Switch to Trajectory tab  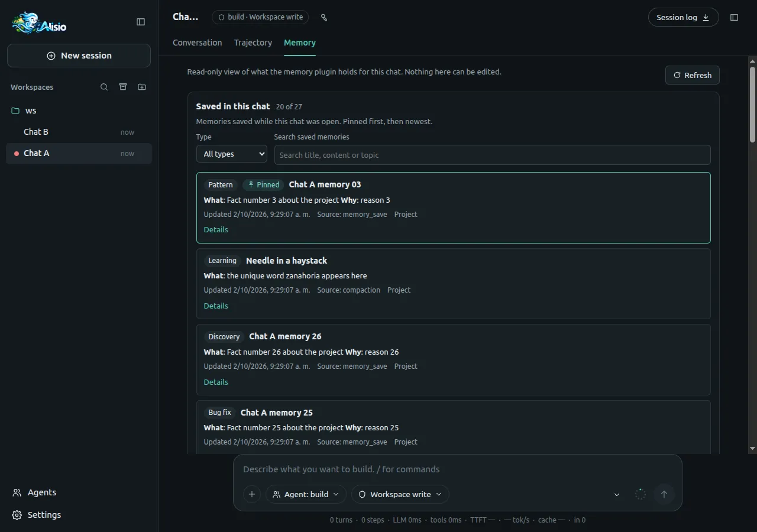point(253,43)
